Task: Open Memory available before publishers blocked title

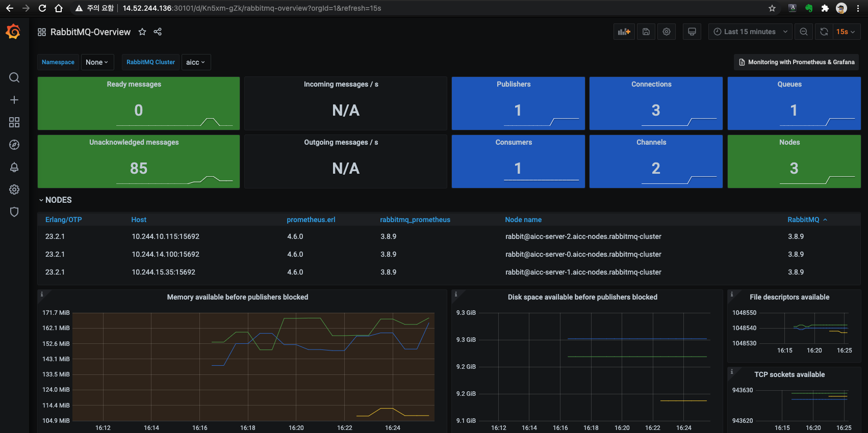Action: [x=238, y=297]
